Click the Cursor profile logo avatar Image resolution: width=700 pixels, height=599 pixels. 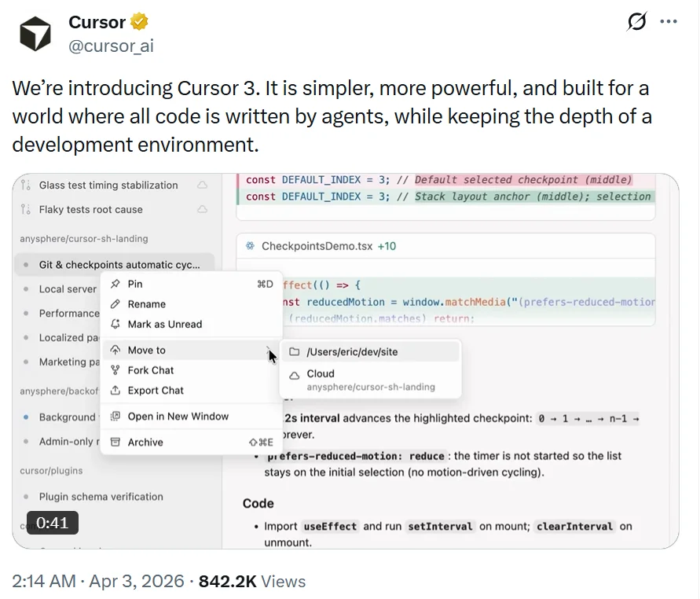35,33
